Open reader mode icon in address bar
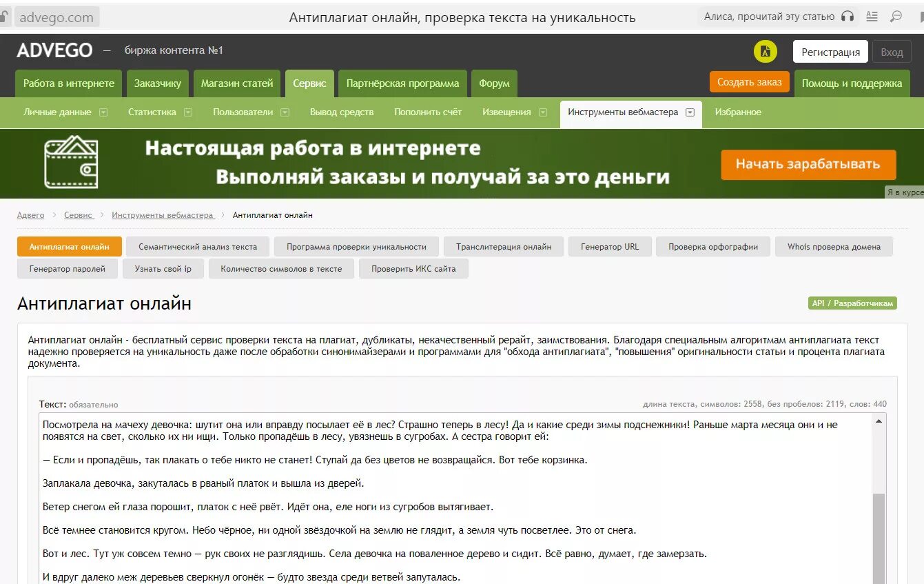The image size is (924, 584). [872, 17]
